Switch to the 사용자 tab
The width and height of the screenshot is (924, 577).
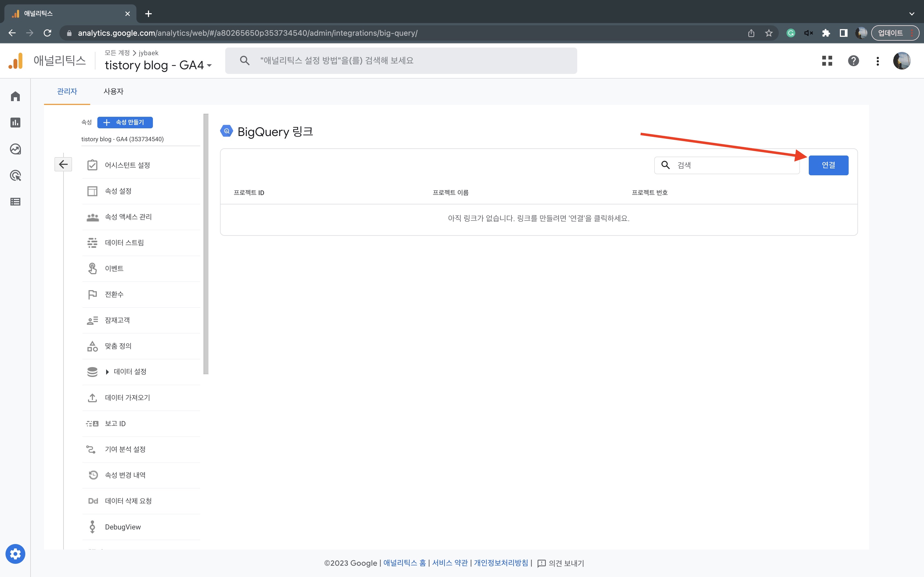[113, 91]
